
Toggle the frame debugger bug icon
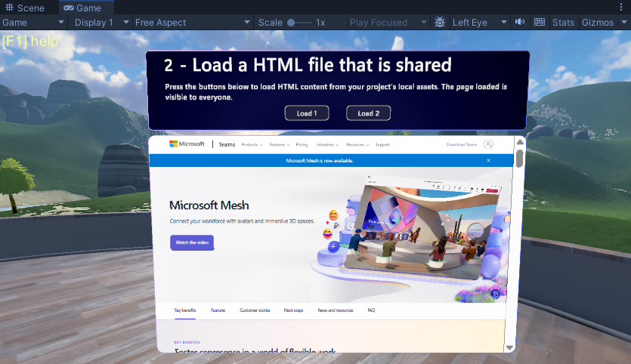tap(440, 23)
